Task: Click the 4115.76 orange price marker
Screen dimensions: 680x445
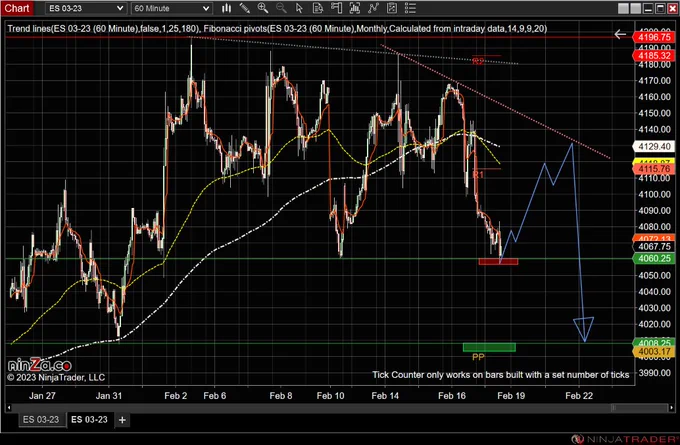Action: pos(654,169)
